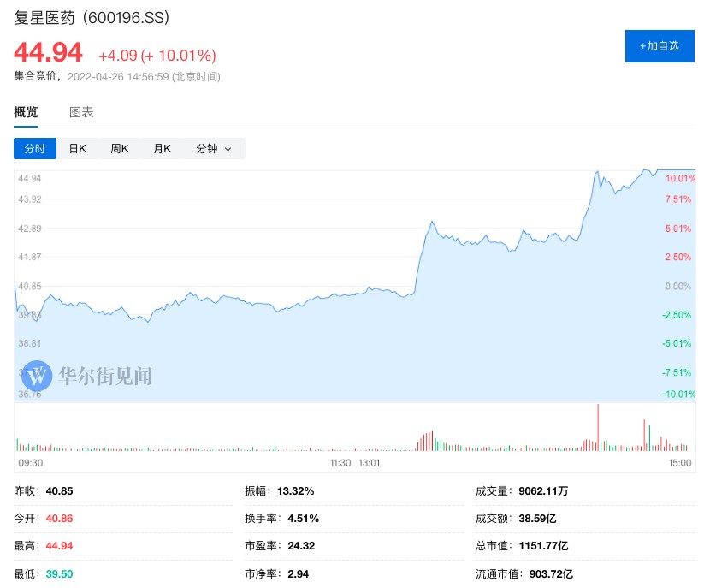Expand the 分钟 interval dropdown
Screen dimensions: 710x588
pyautogui.click(x=214, y=149)
